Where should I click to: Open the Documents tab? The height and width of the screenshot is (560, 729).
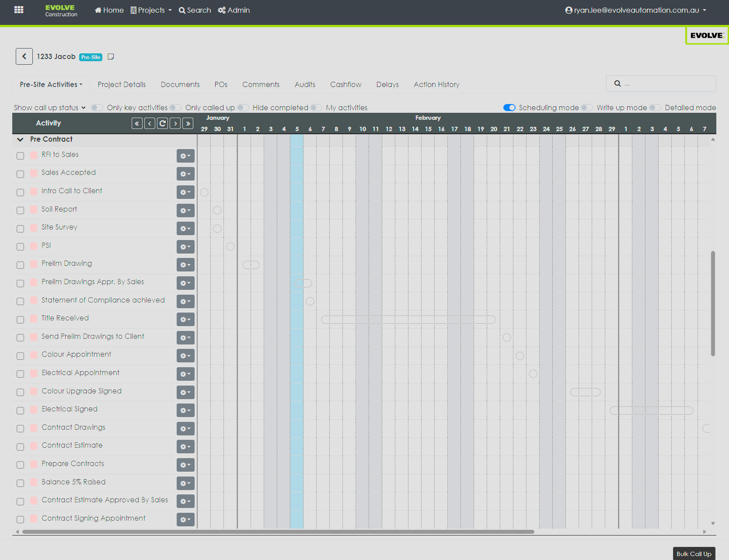[180, 84]
